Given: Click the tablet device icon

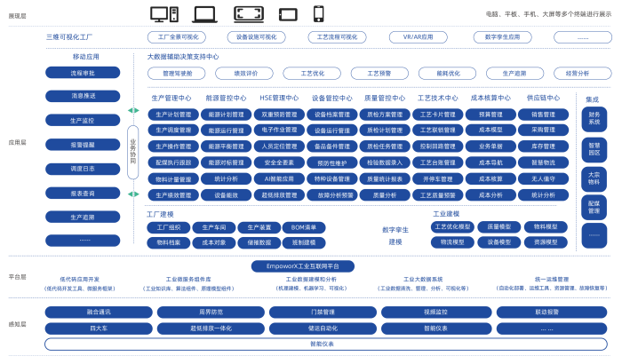Looking at the screenshot, I should pyautogui.click(x=288, y=13).
